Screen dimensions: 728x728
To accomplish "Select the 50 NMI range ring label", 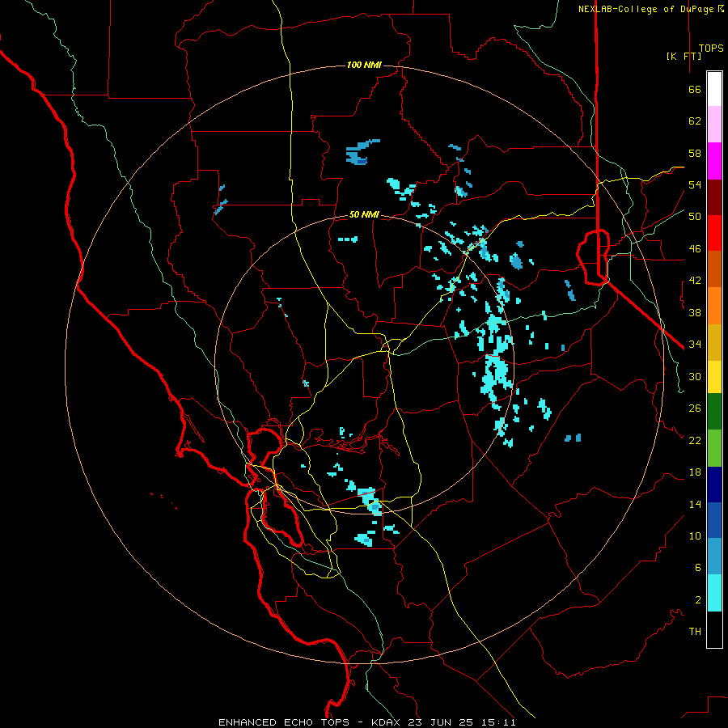I will click(364, 214).
